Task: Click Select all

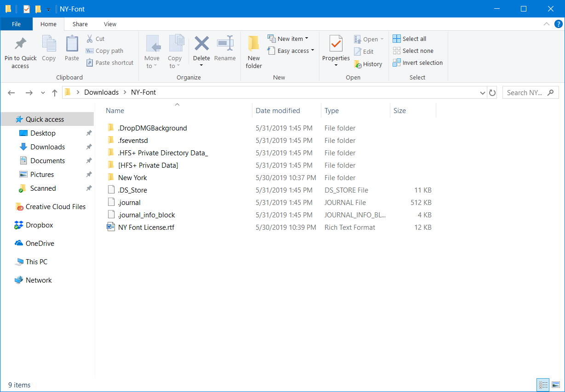Action: click(409, 39)
